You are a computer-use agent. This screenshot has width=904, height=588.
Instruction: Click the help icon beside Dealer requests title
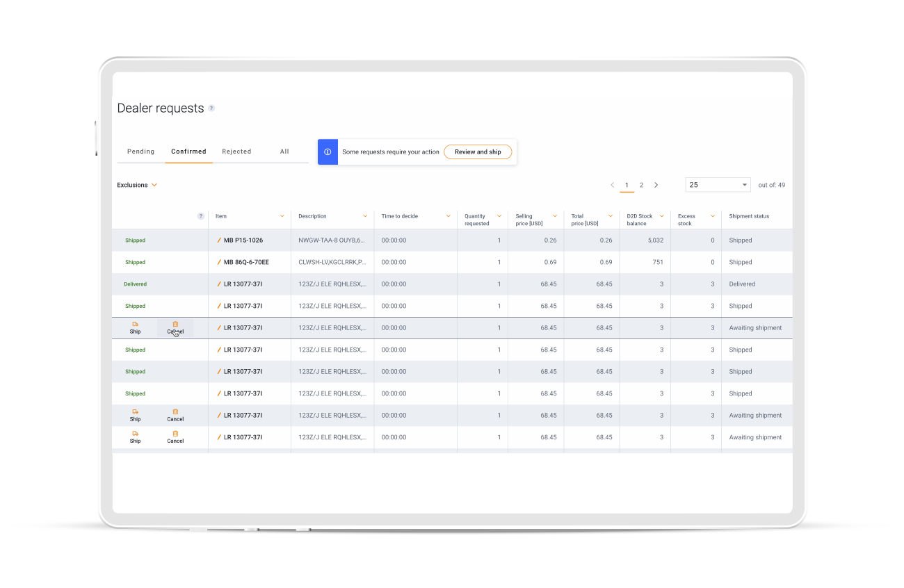click(x=211, y=108)
